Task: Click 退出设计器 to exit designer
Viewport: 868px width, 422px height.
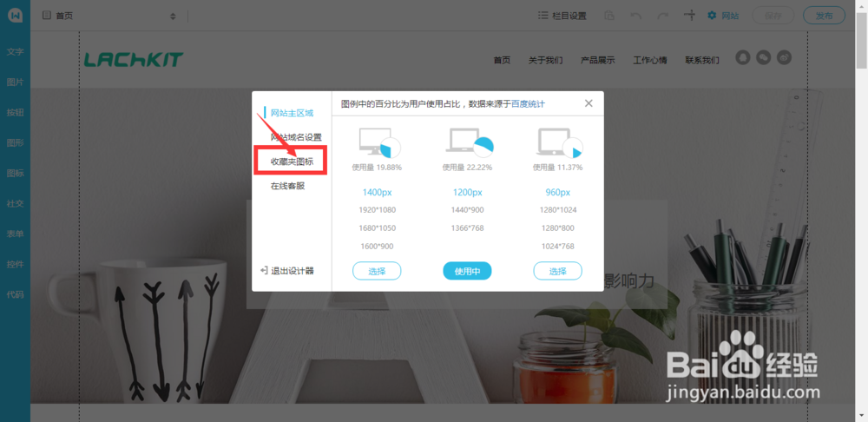Action: pyautogui.click(x=287, y=271)
